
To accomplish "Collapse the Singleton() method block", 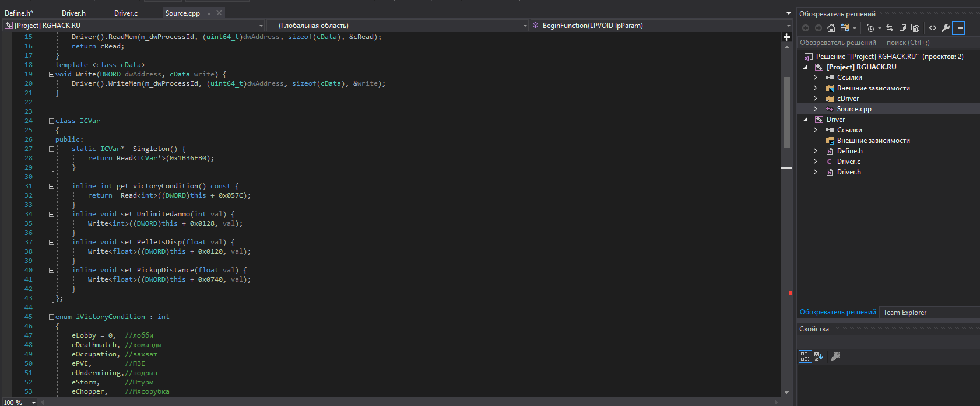I will click(x=51, y=149).
